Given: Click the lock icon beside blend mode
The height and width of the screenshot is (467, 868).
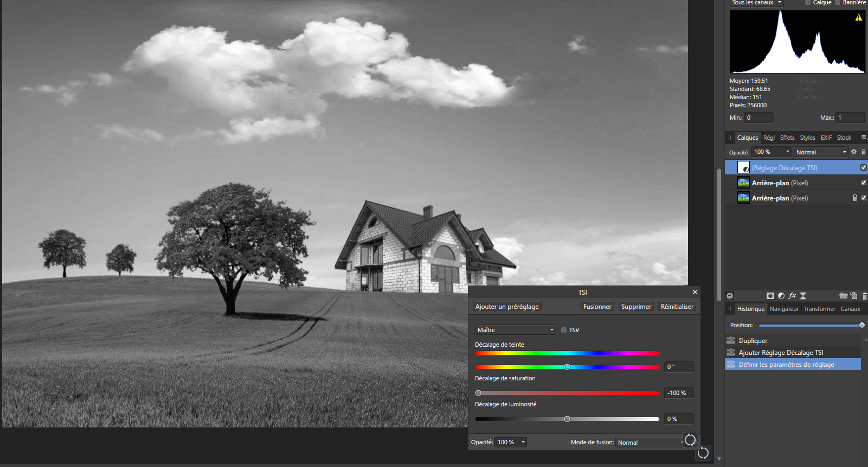Looking at the screenshot, I should click(864, 152).
